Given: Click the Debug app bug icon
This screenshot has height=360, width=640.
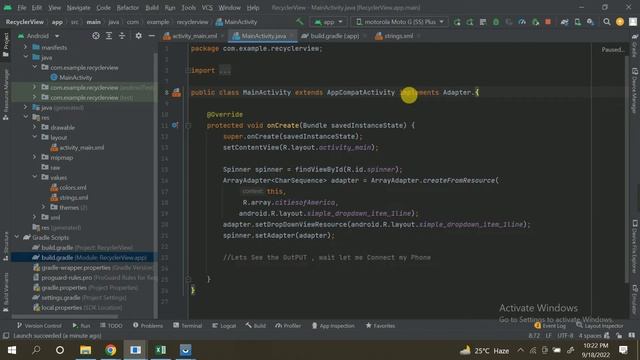Looking at the screenshot, I should 496,22.
